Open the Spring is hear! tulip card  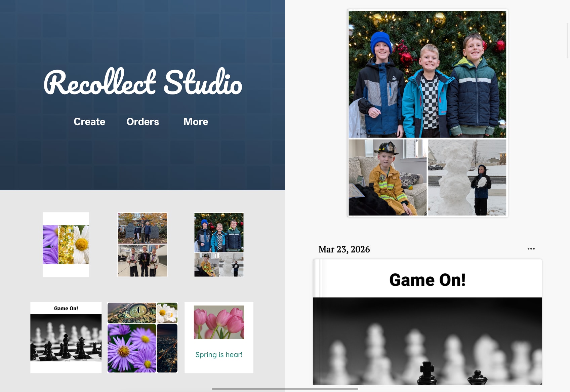[219, 338]
